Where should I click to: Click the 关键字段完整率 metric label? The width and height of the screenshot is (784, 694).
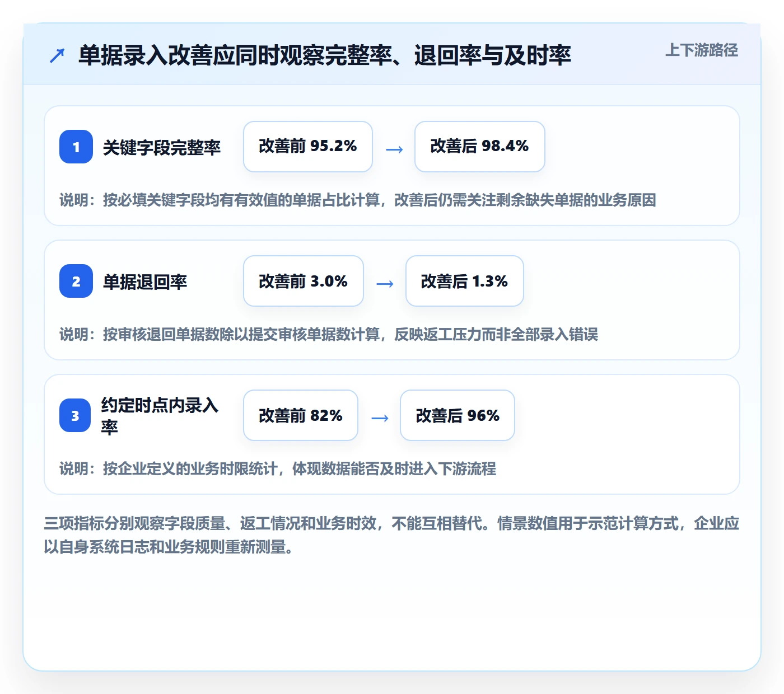(162, 147)
